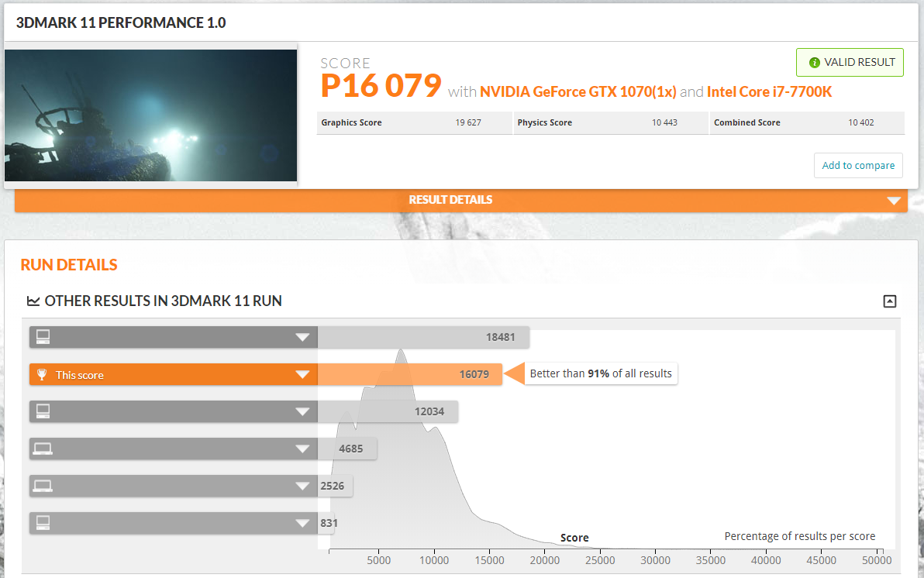The width and height of the screenshot is (924, 578).
Task: Click the trophy icon beside This score
Action: coord(43,375)
